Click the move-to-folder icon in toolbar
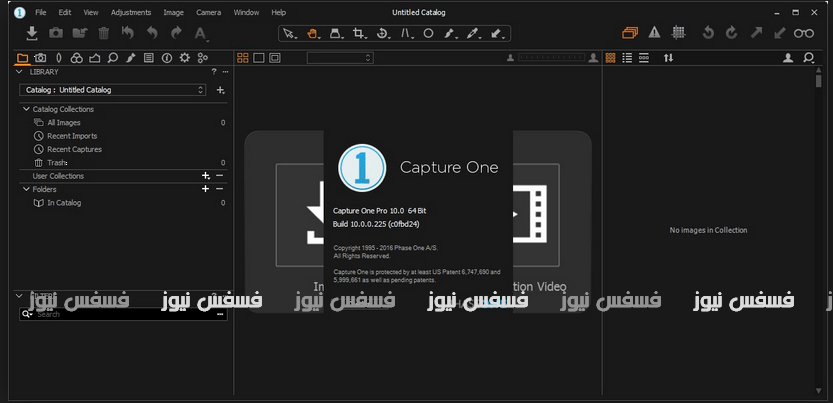 coord(80,33)
